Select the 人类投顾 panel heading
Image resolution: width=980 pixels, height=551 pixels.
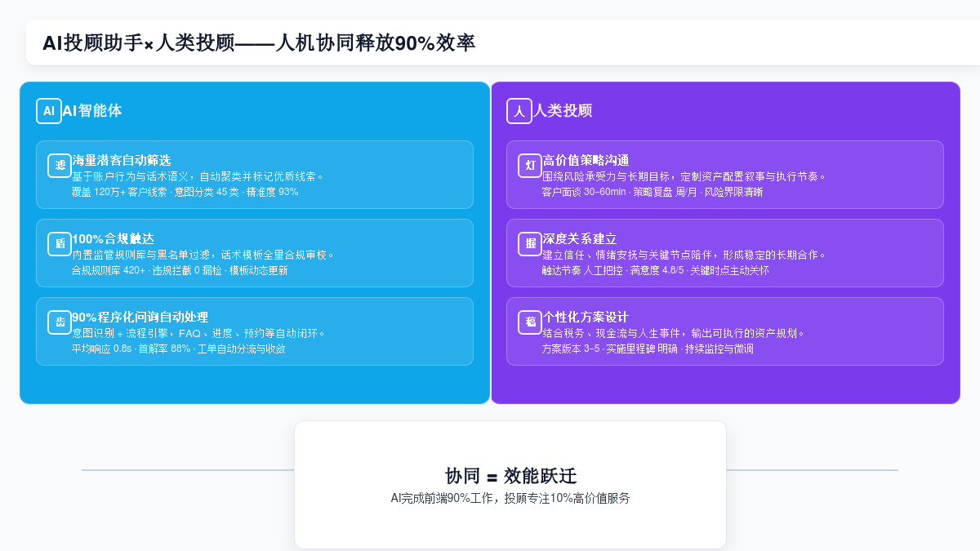(x=563, y=111)
